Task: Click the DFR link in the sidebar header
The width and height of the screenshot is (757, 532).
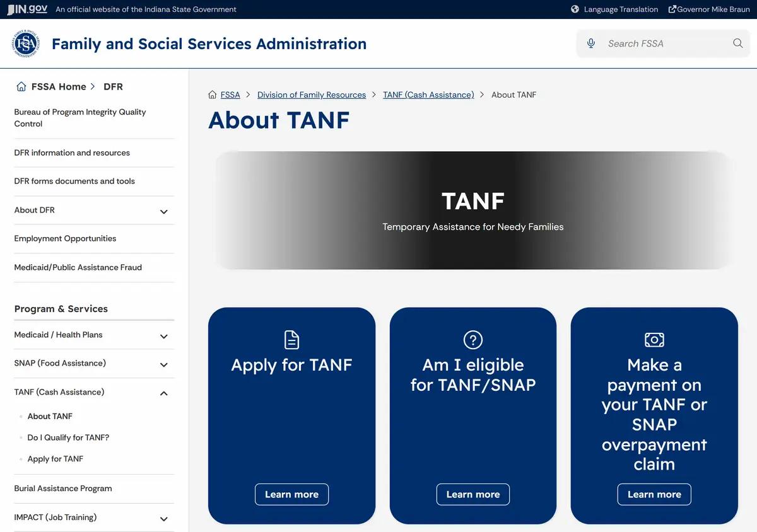Action: [x=113, y=86]
